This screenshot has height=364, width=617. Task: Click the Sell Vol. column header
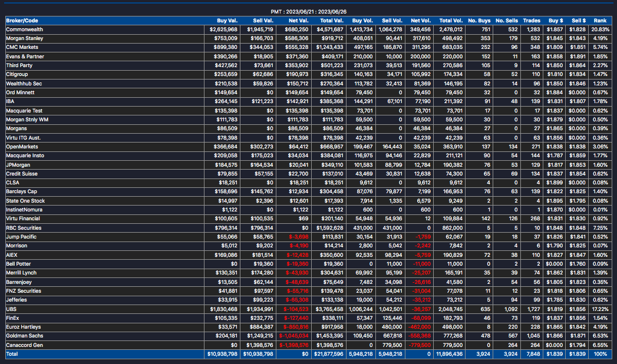392,21
